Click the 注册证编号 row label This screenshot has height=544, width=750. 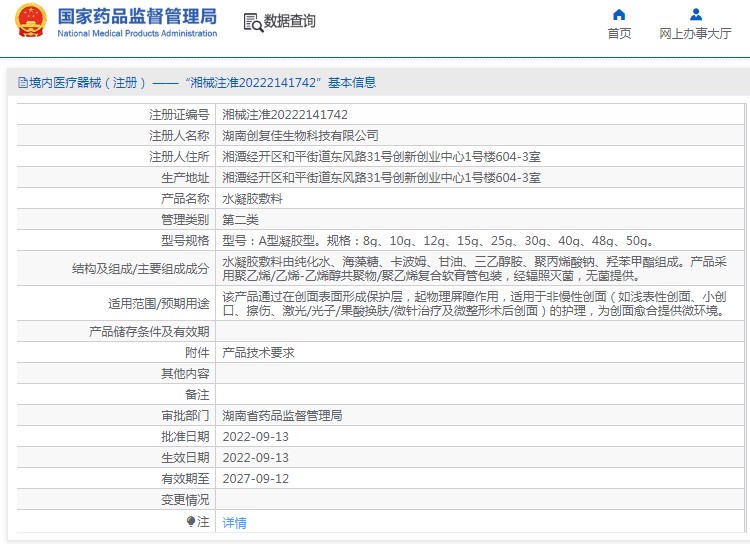pos(179,115)
